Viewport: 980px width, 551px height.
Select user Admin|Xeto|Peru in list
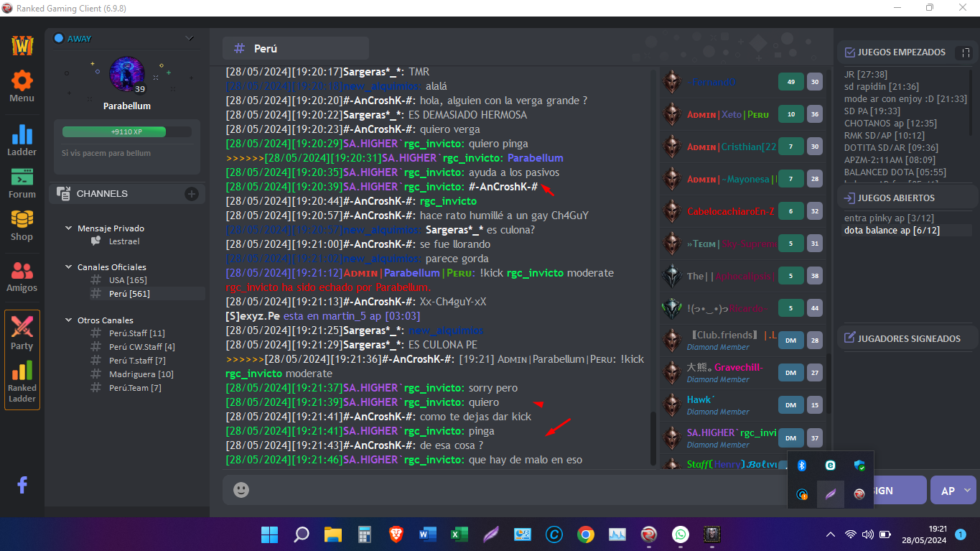[x=728, y=114]
